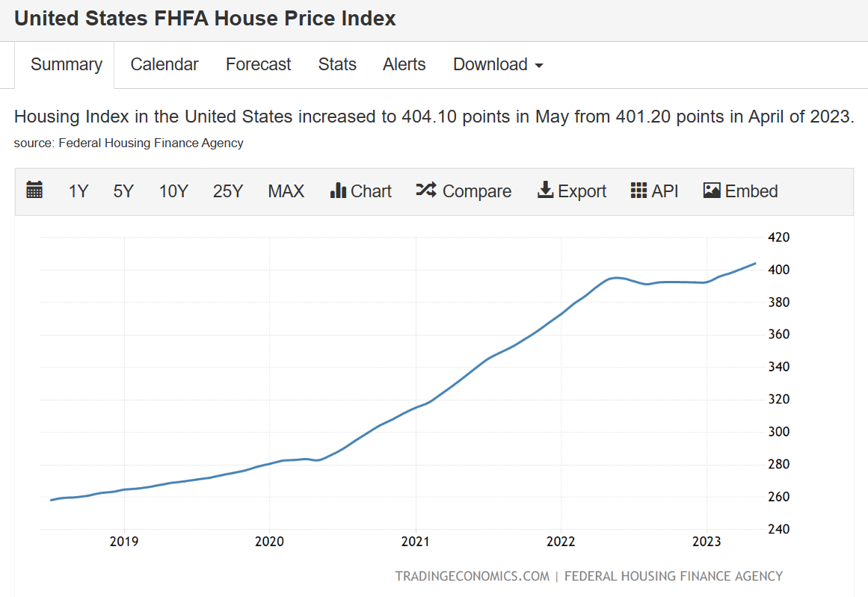Click the API grid icon
Screen dimensions: 868x597
pos(638,191)
